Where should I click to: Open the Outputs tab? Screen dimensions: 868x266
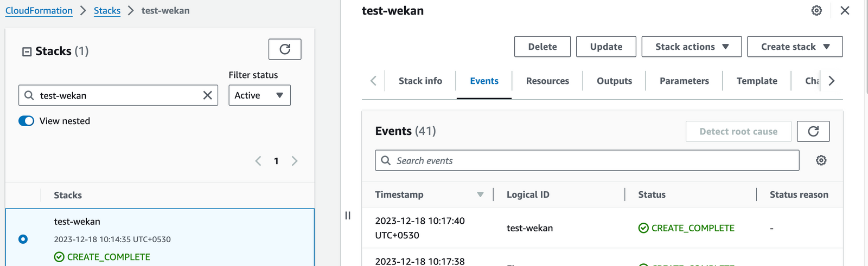pos(614,81)
